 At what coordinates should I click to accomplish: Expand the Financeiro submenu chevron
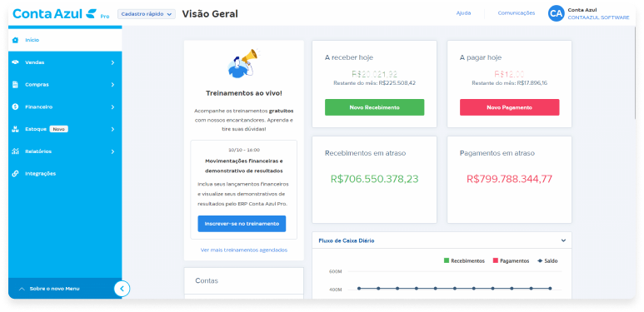112,106
